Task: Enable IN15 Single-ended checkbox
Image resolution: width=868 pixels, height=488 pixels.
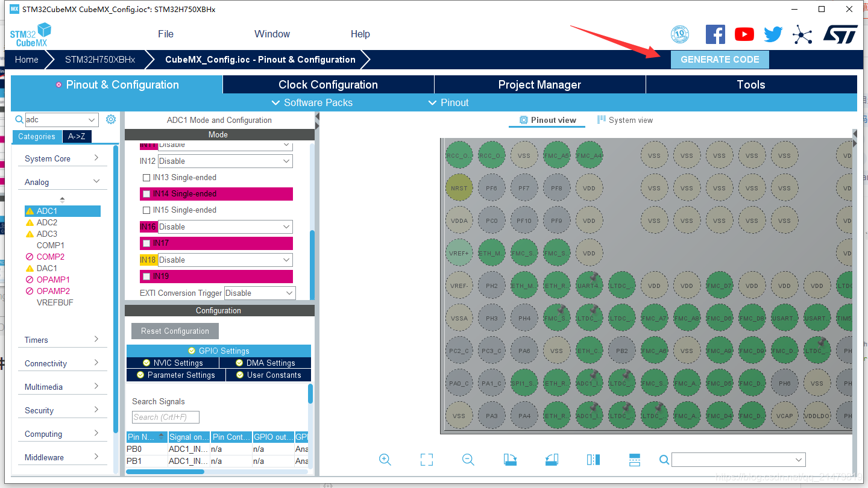Action: click(x=146, y=210)
